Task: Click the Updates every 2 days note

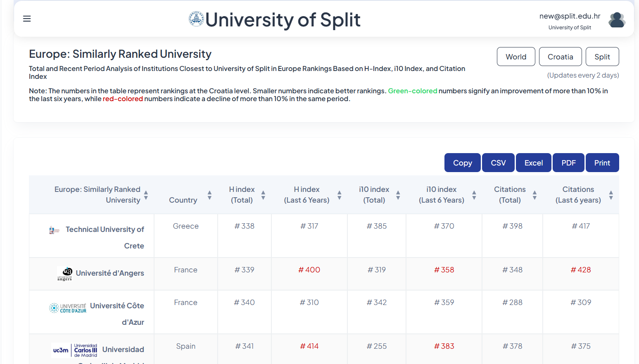Action: click(583, 75)
